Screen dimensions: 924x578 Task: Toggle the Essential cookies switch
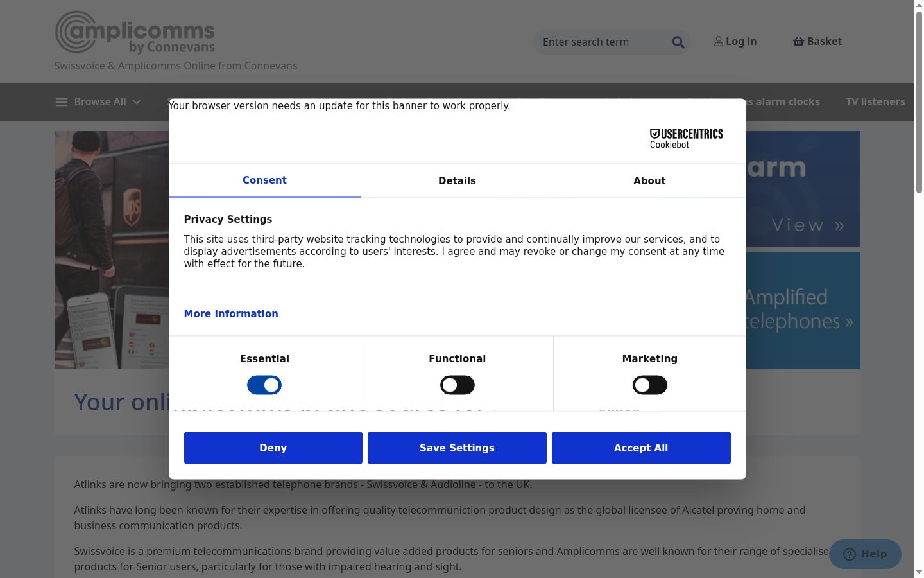264,385
